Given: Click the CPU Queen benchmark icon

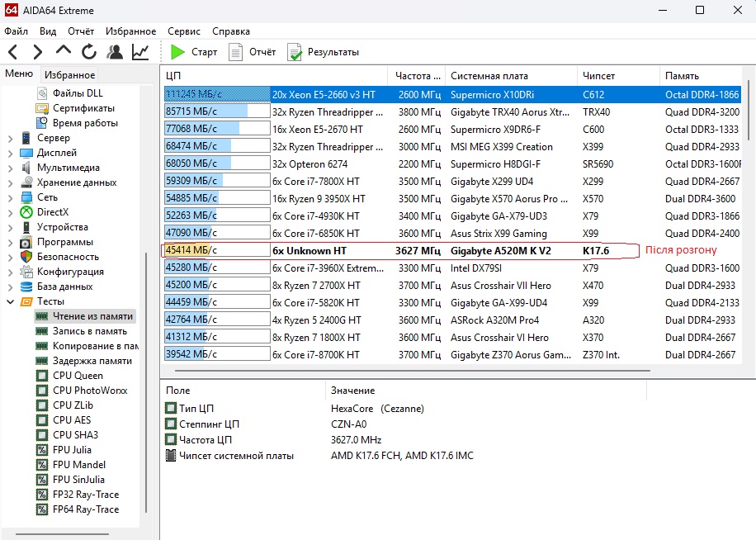Looking at the screenshot, I should click(42, 376).
